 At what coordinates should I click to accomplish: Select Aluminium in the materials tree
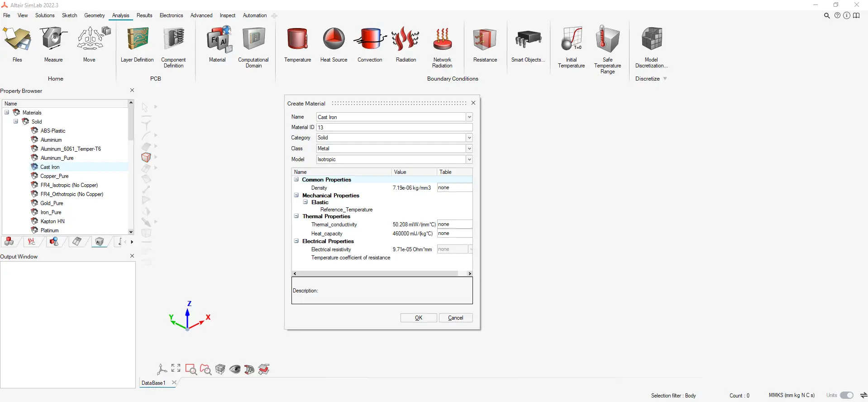[51, 140]
